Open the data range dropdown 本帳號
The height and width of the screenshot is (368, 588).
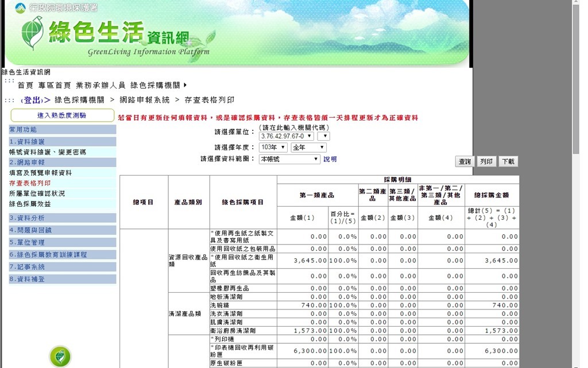coord(289,159)
